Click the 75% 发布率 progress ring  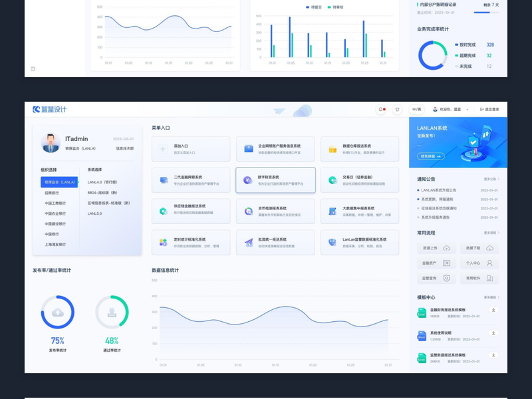pos(57,312)
